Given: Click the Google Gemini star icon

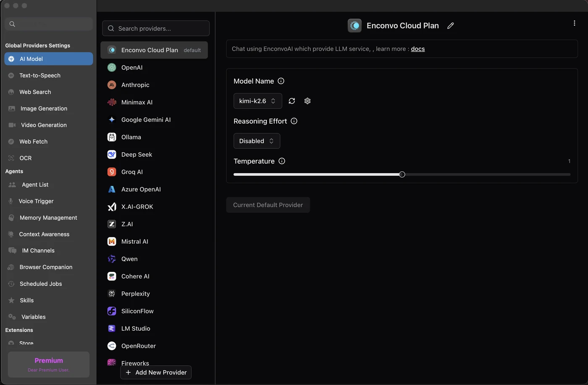Looking at the screenshot, I should 112,120.
